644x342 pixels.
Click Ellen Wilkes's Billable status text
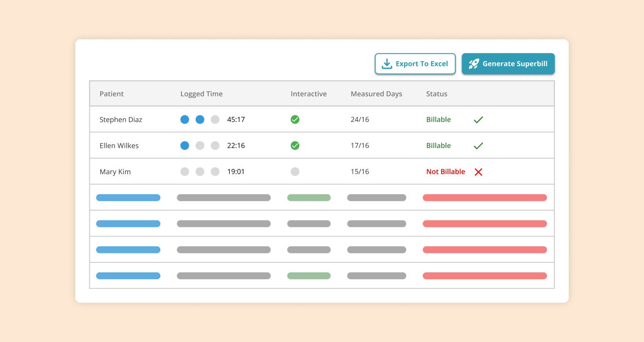438,146
